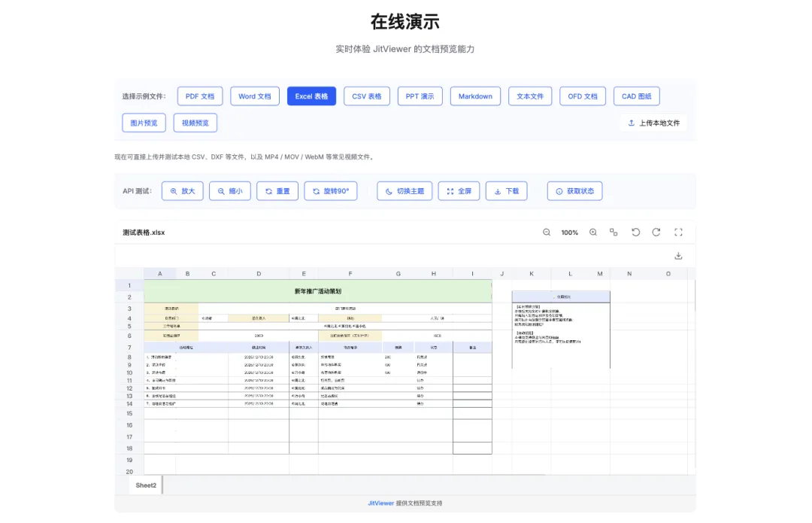Click the rotate clockwise icon

[656, 233]
